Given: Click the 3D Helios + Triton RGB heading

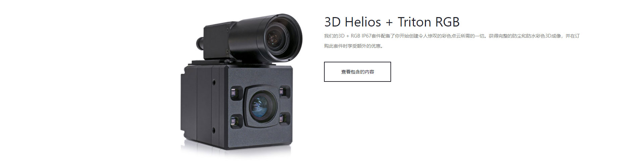Looking at the screenshot, I should click(x=392, y=22).
